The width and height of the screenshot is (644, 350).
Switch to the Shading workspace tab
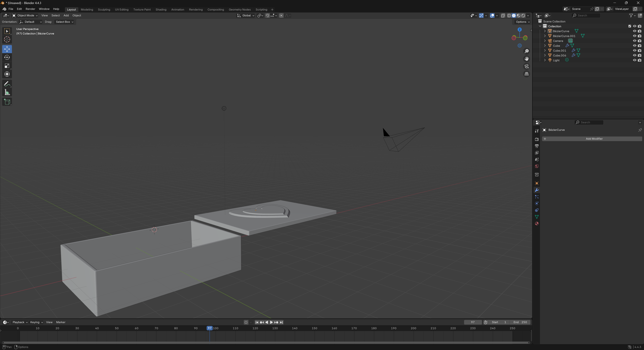pos(161,10)
